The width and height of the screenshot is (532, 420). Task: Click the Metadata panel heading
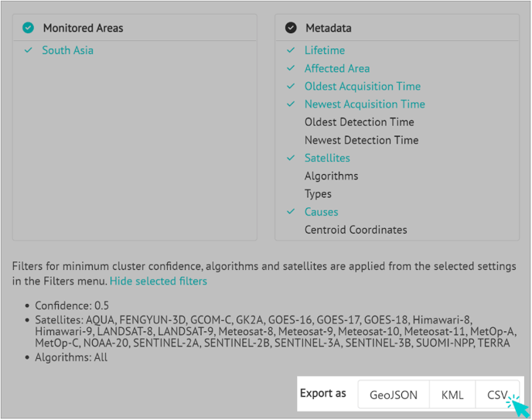coord(329,28)
